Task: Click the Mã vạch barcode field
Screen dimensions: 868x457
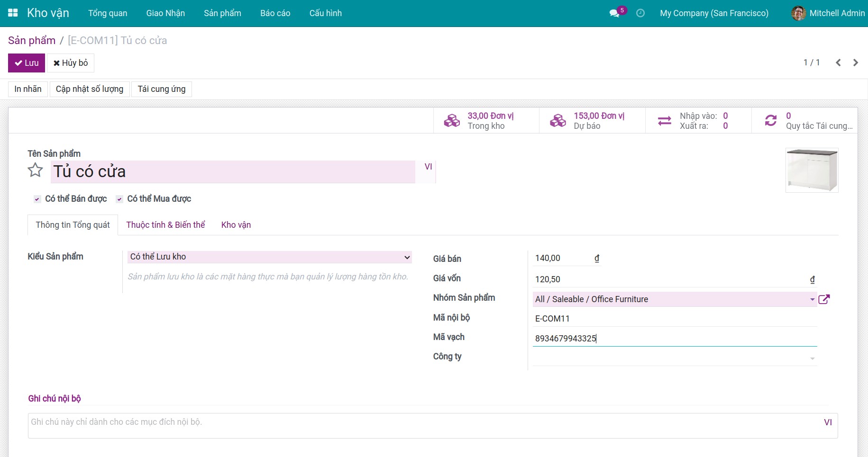Action: 675,339
